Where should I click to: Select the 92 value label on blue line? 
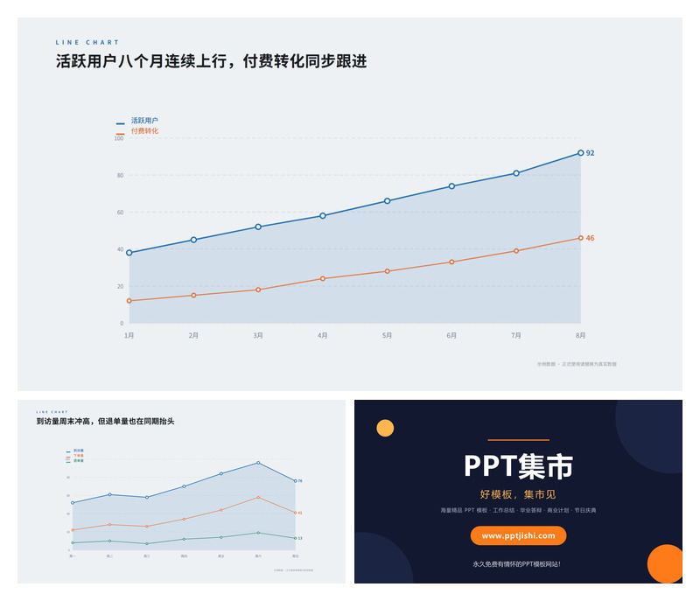click(x=590, y=153)
